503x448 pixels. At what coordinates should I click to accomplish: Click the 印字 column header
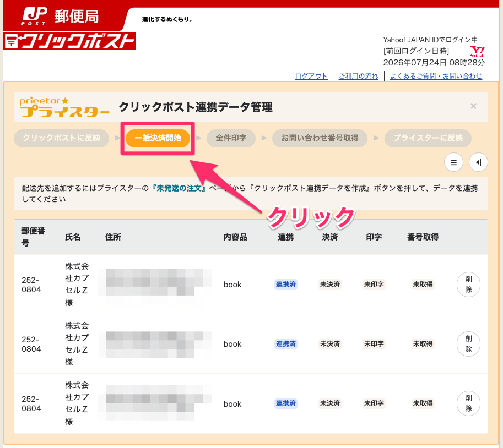374,237
